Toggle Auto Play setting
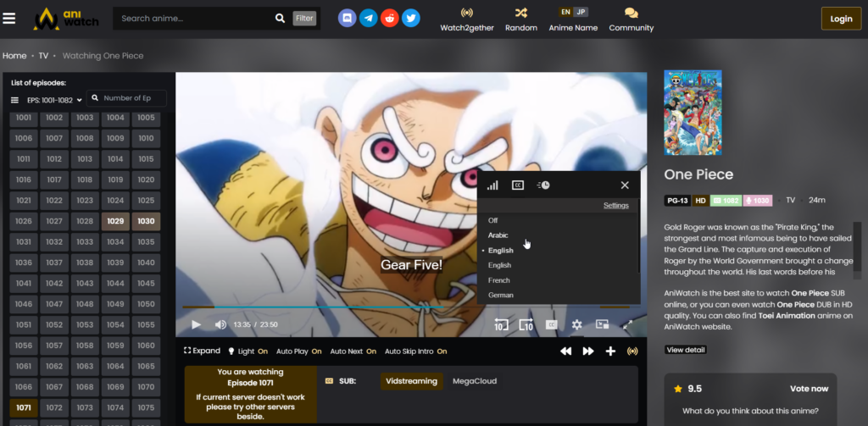 tap(299, 351)
